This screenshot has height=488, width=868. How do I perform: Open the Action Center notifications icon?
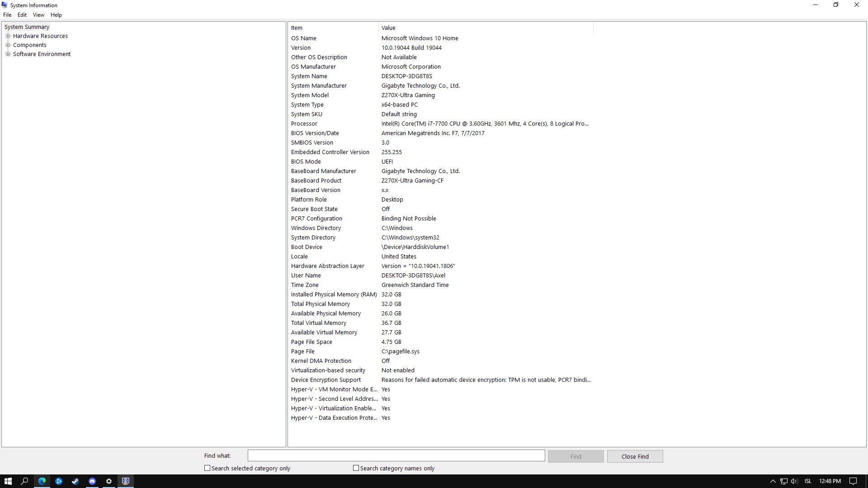(x=853, y=481)
